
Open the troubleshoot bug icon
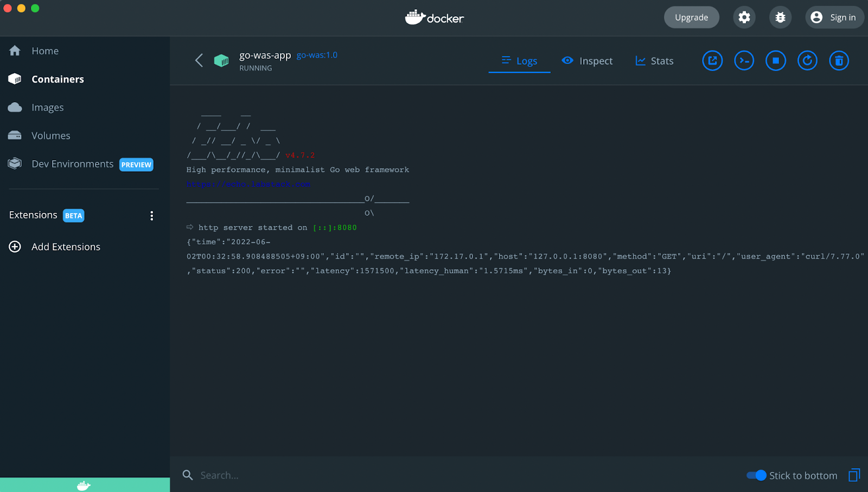click(780, 17)
